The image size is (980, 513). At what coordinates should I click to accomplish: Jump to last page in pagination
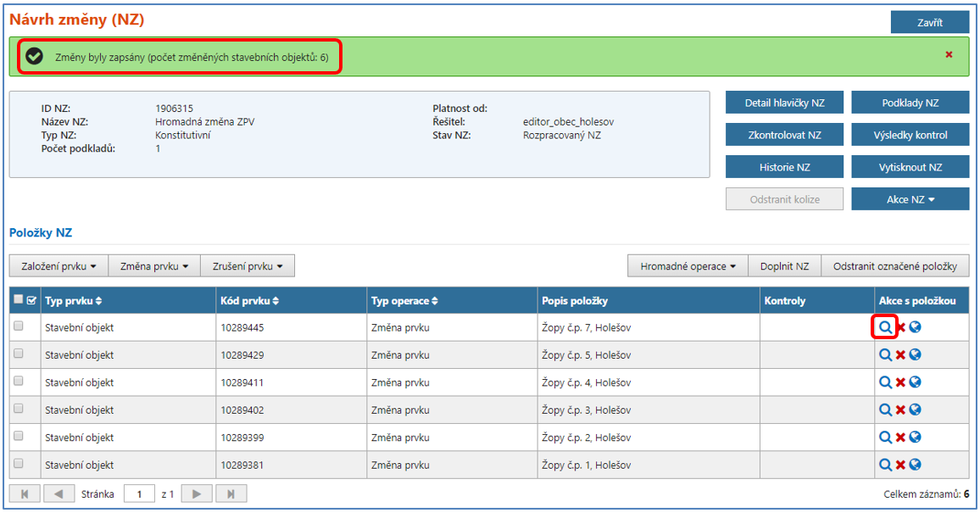[x=231, y=493]
